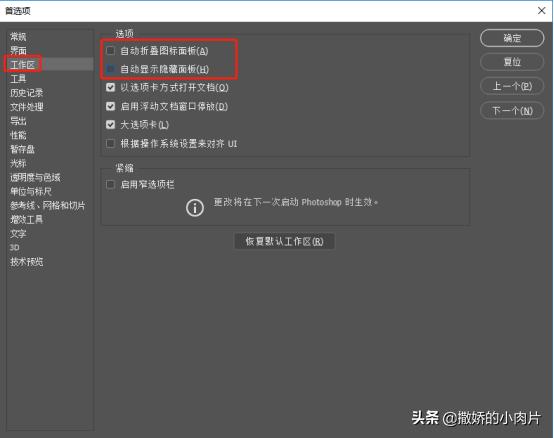
Task: Open the 增效工具 category
Action: point(26,220)
